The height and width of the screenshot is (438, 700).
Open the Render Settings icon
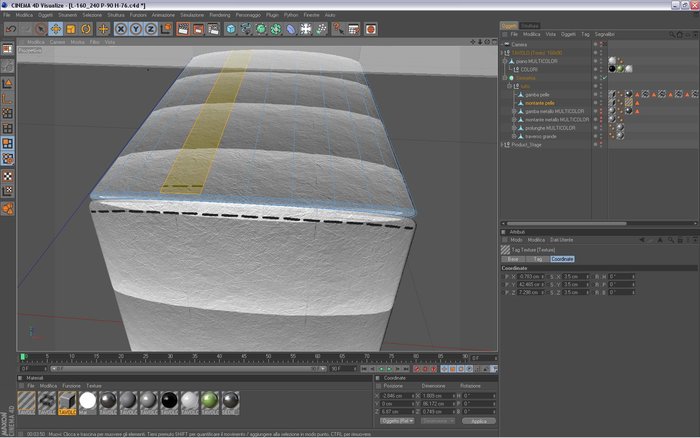(x=213, y=29)
